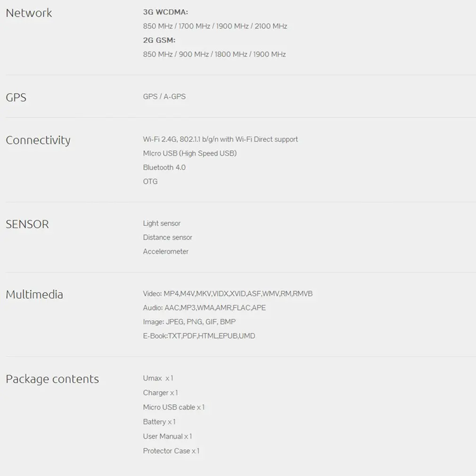Screen dimensions: 476x476
Task: Click the 2G GSM label
Action: pos(159,41)
